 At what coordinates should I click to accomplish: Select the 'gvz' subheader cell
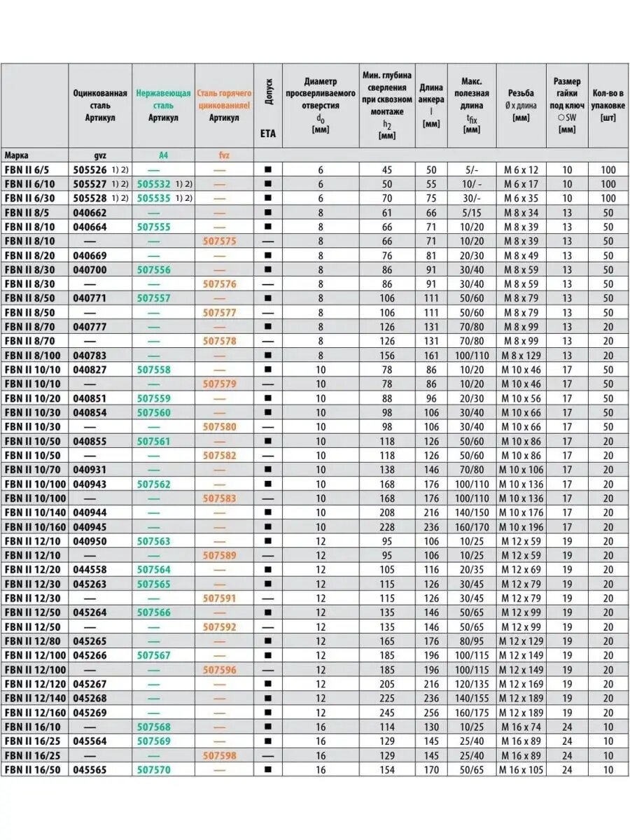100,155
